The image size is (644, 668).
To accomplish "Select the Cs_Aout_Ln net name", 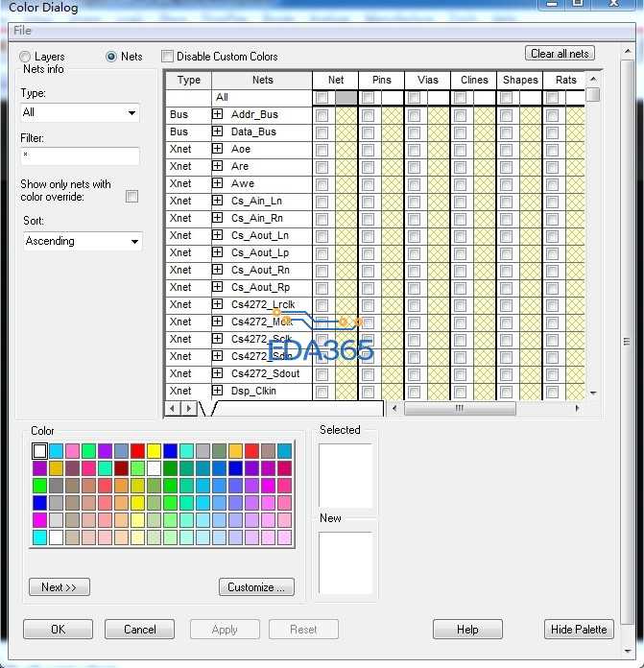I will click(x=260, y=235).
